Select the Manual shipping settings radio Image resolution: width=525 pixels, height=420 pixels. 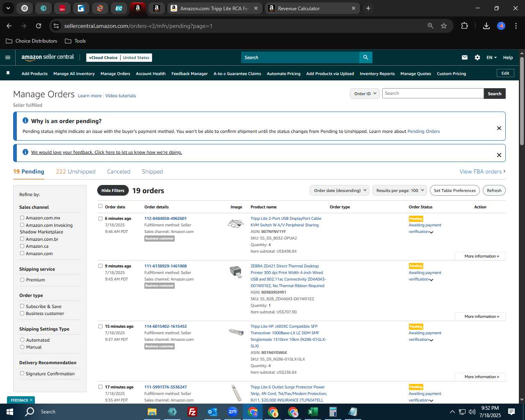tap(22, 347)
